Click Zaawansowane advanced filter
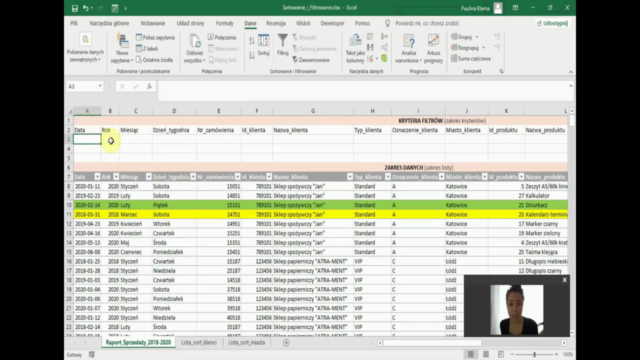The image size is (640, 360). pos(311,60)
